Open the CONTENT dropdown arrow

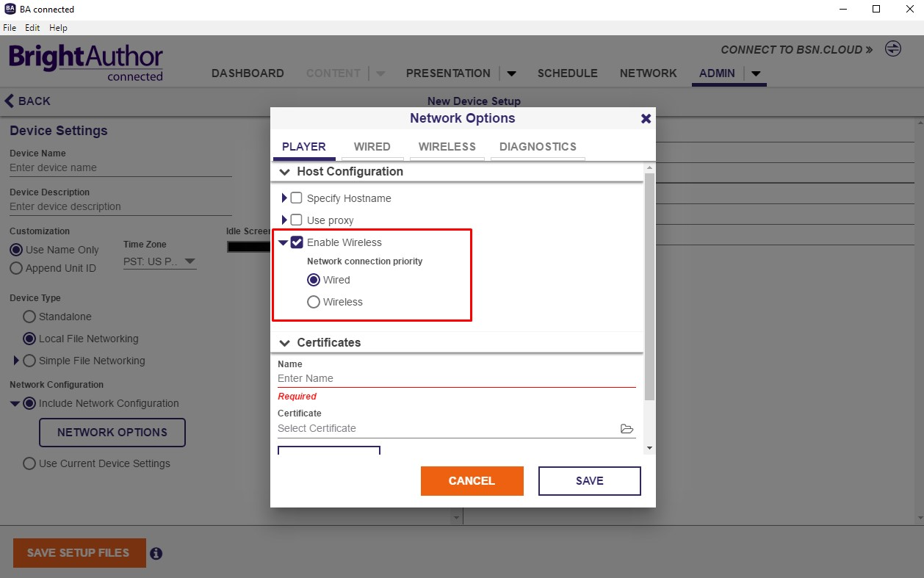click(380, 73)
